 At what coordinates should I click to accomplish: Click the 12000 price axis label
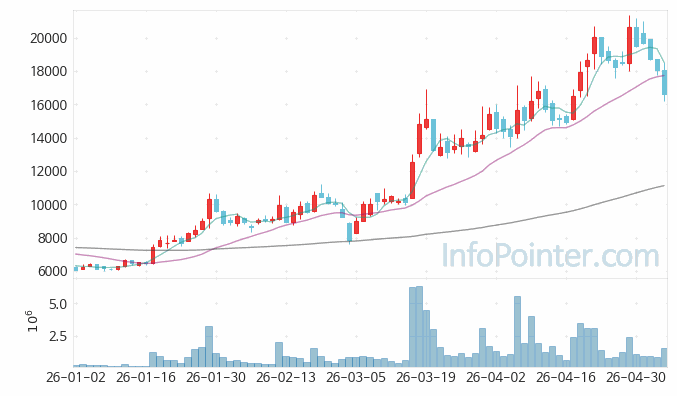tap(48, 171)
